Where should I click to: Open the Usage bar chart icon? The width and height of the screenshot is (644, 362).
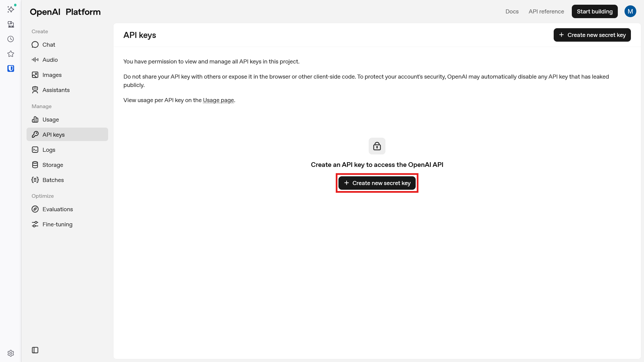35,120
